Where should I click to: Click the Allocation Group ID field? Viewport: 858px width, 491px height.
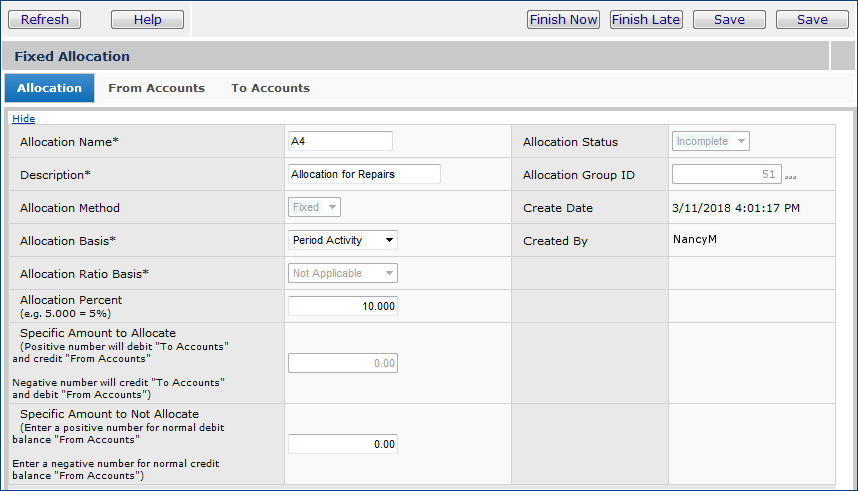725,174
